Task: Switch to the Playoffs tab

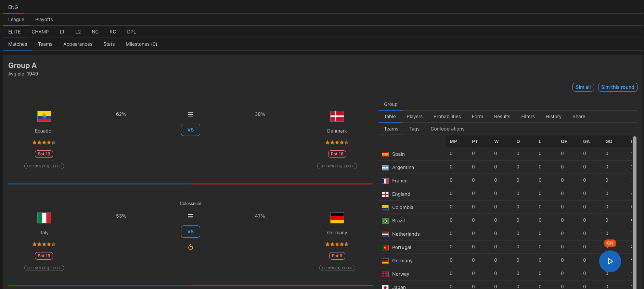Action: click(44, 19)
